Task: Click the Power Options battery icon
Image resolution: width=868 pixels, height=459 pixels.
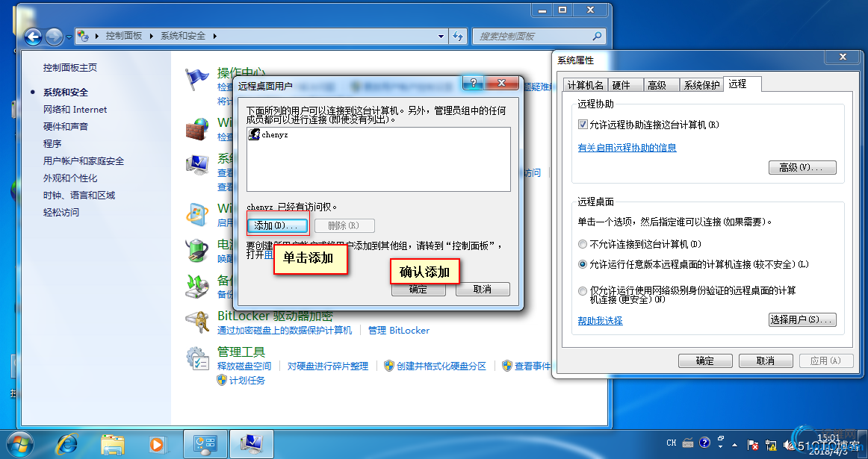Action: (x=196, y=251)
